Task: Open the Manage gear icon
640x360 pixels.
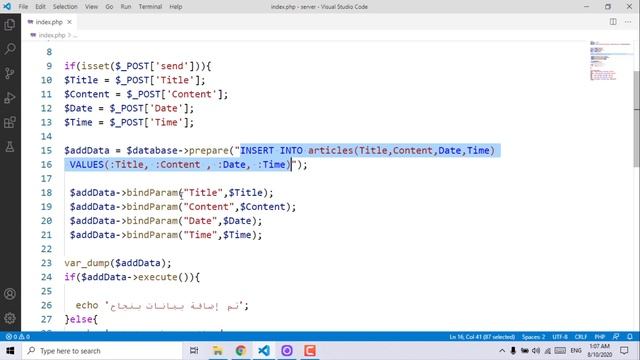Action: pos(10,318)
